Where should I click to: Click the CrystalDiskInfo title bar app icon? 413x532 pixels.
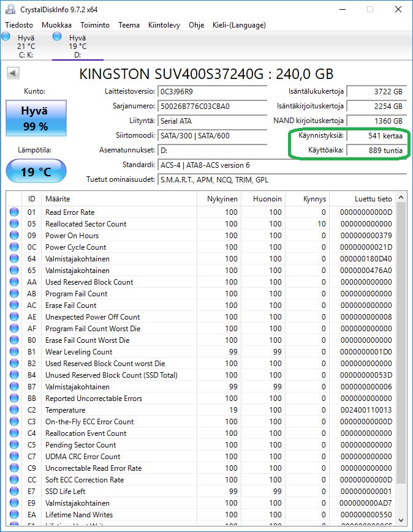click(10, 9)
